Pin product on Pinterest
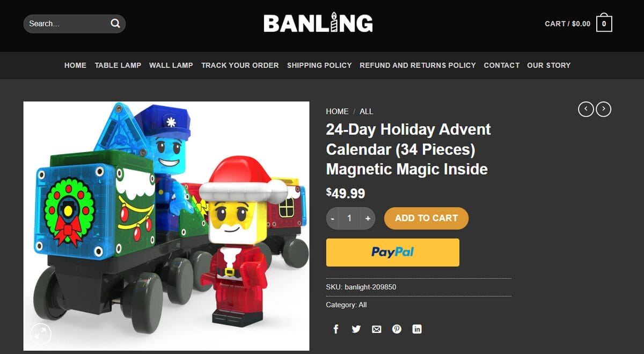644x354 pixels. point(397,329)
